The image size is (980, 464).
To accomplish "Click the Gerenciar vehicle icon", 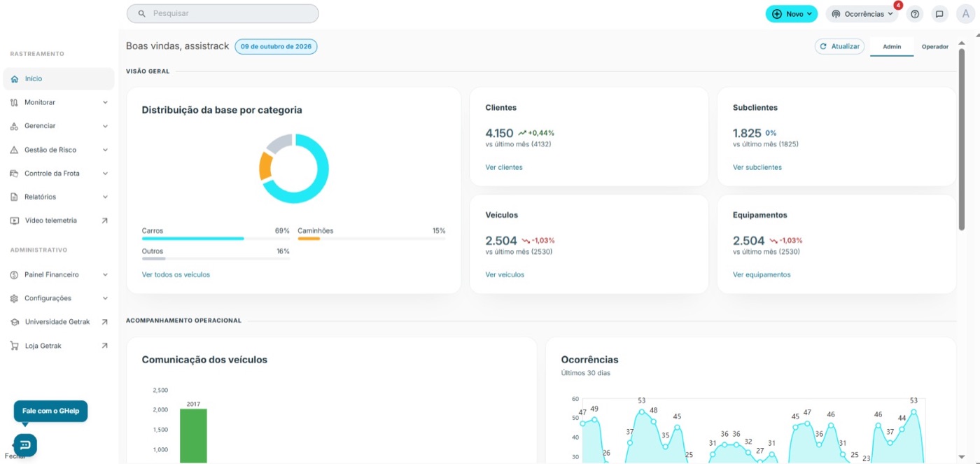I will pos(15,126).
